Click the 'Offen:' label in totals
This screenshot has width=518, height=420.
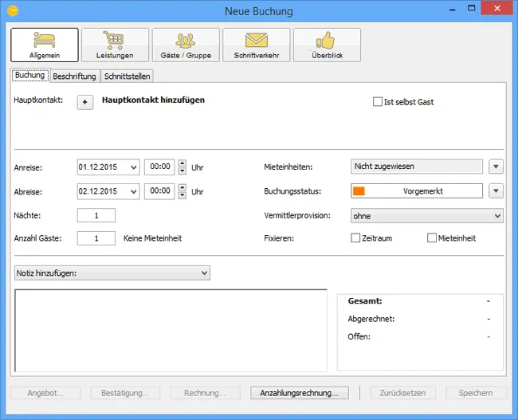[359, 337]
